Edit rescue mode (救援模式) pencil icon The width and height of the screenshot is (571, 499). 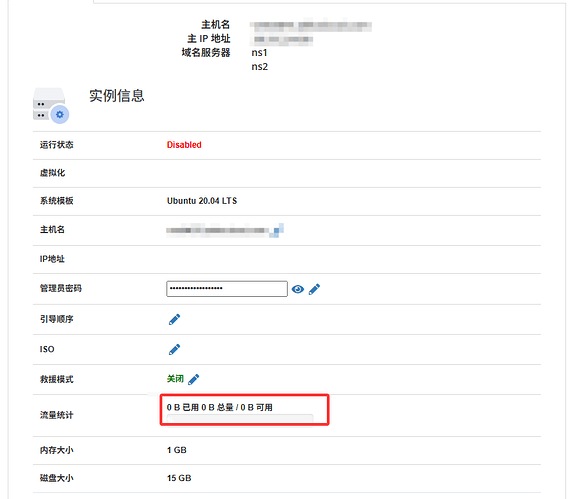(194, 379)
